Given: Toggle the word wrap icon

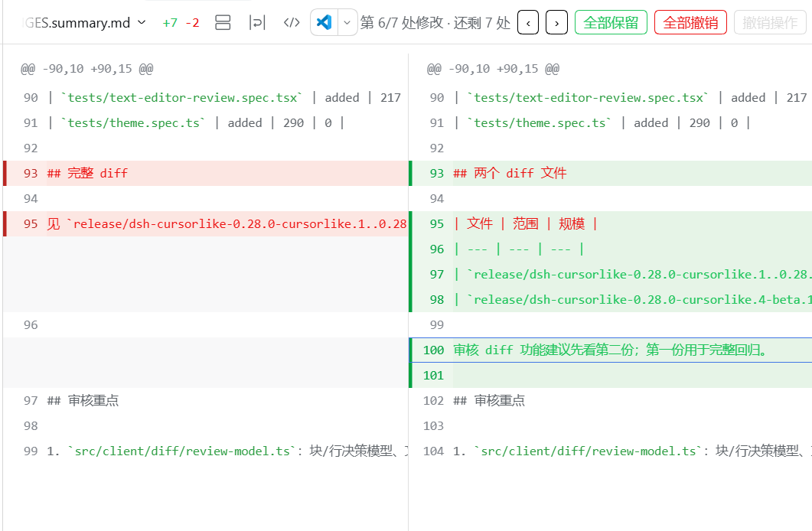Looking at the screenshot, I should click(x=257, y=22).
